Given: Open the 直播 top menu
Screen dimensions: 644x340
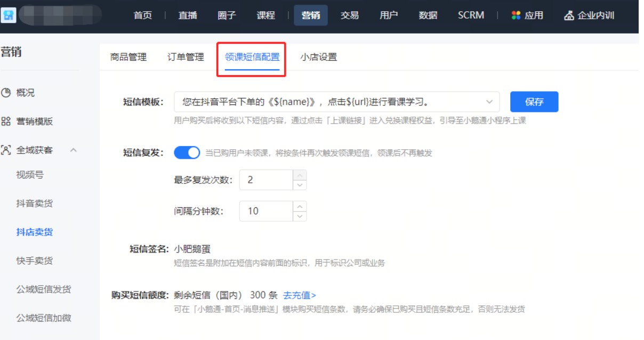Looking at the screenshot, I should pos(188,15).
